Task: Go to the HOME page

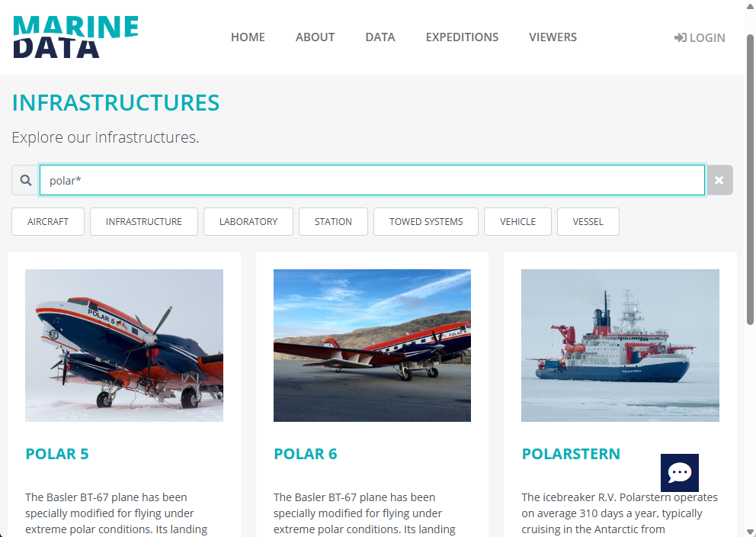Action: 248,37
